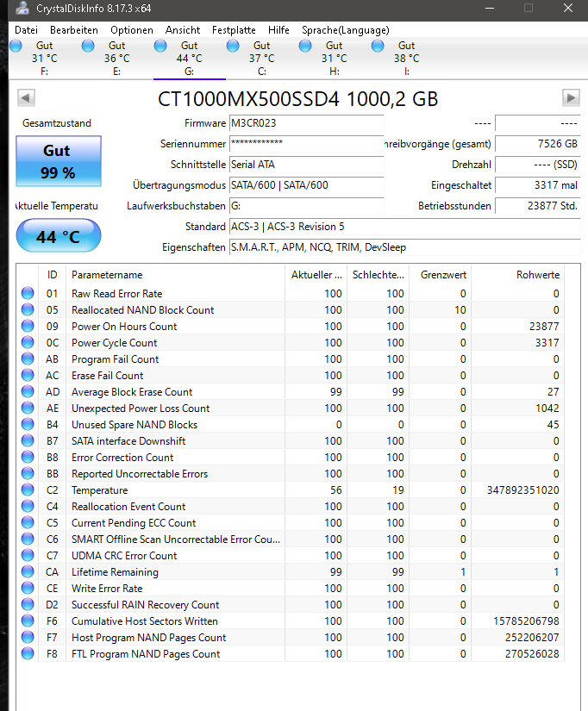Image resolution: width=588 pixels, height=711 pixels.
Task: Click status icon of Current Pending ECC Count
Action: (x=28, y=522)
